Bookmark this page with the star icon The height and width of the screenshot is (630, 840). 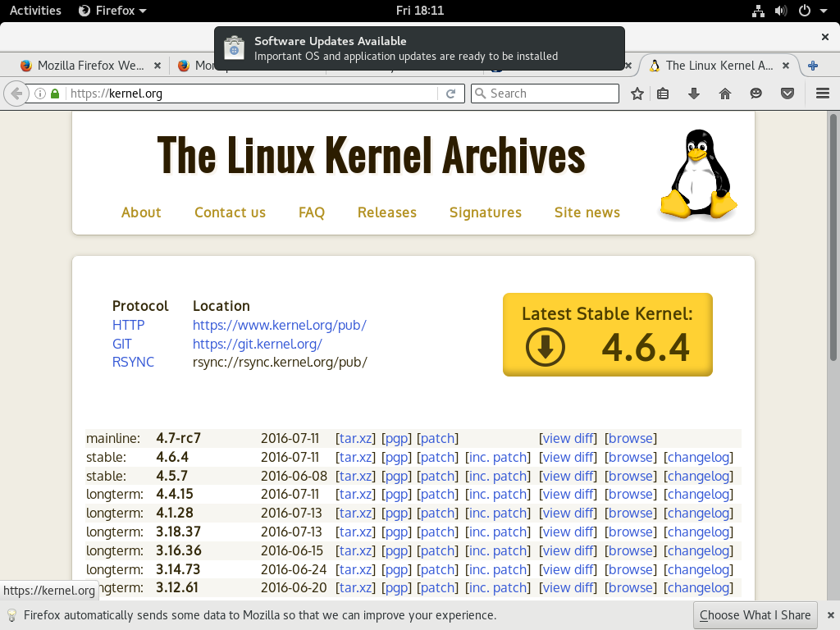click(637, 94)
